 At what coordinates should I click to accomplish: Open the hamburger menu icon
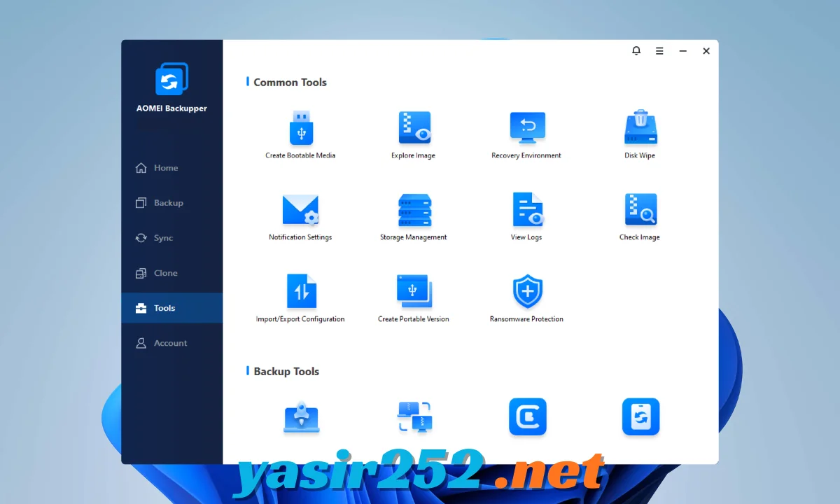point(659,51)
